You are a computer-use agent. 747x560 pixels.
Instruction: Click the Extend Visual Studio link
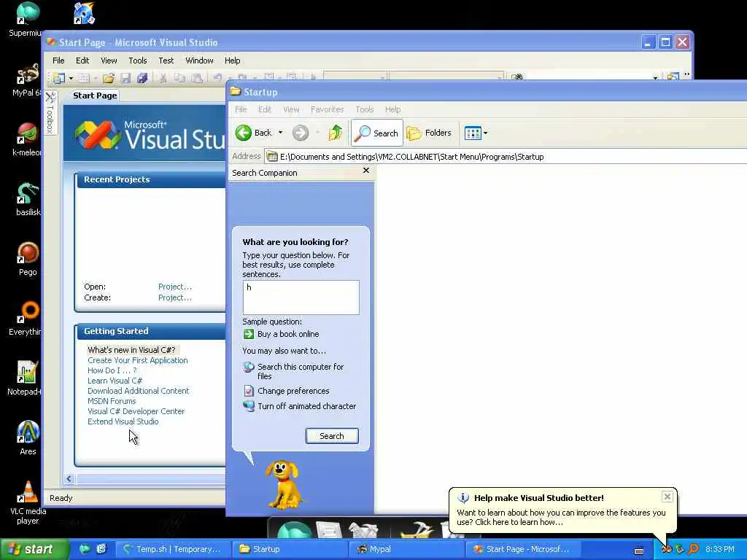pyautogui.click(x=123, y=421)
